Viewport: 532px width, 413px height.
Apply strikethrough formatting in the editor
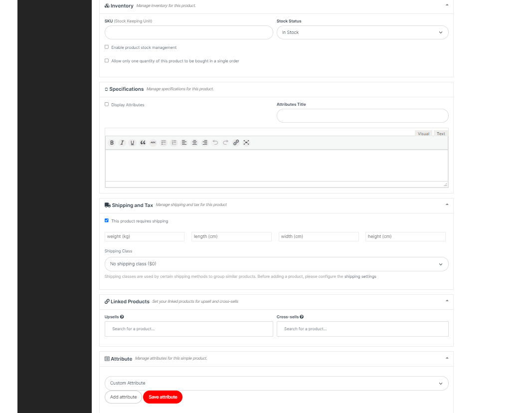coord(153,143)
